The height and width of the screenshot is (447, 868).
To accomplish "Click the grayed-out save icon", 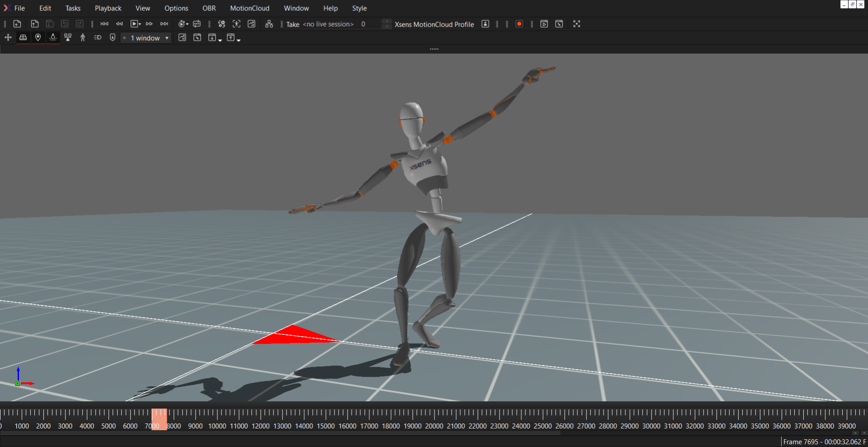I will point(50,24).
